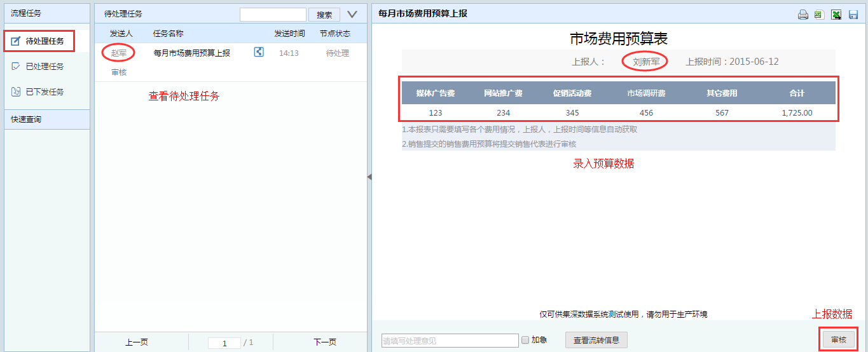Click the printer icon in report header
Screen dimensions: 868x352
(x=803, y=15)
